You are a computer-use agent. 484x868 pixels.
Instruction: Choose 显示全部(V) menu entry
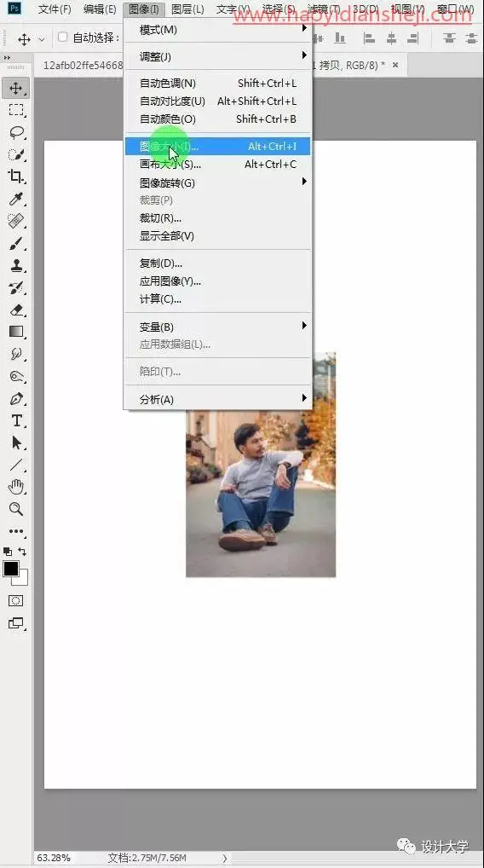[217, 235]
